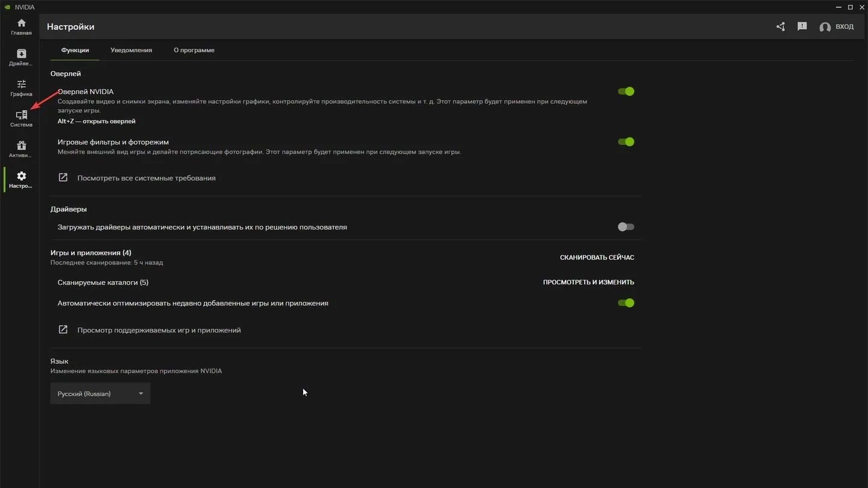The height and width of the screenshot is (488, 868).
Task: Click Сканируемые каталоги (5) text
Action: click(103, 283)
